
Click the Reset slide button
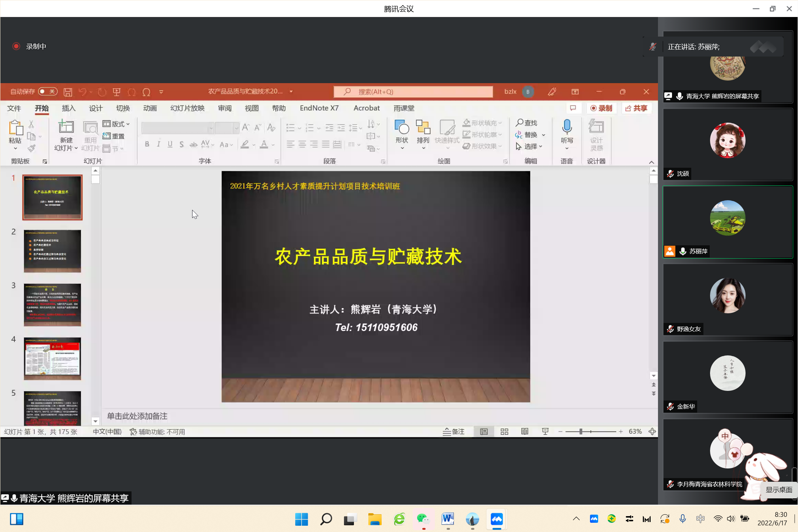(113, 136)
